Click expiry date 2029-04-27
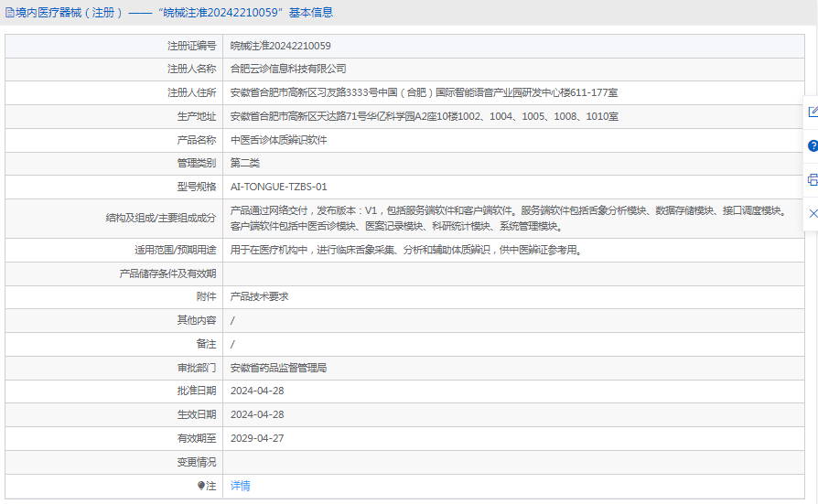Viewport: 818px width, 504px height. pyautogui.click(x=257, y=438)
